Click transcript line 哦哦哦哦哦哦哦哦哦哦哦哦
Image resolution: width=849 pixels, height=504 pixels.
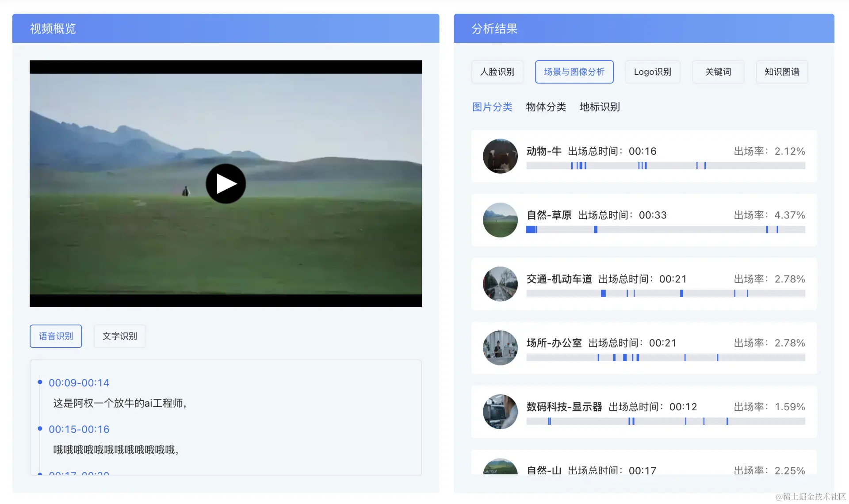click(116, 450)
